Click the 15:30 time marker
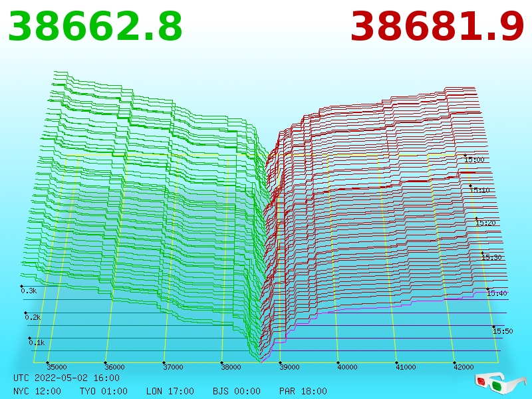This screenshot has width=532, height=399. [491, 257]
